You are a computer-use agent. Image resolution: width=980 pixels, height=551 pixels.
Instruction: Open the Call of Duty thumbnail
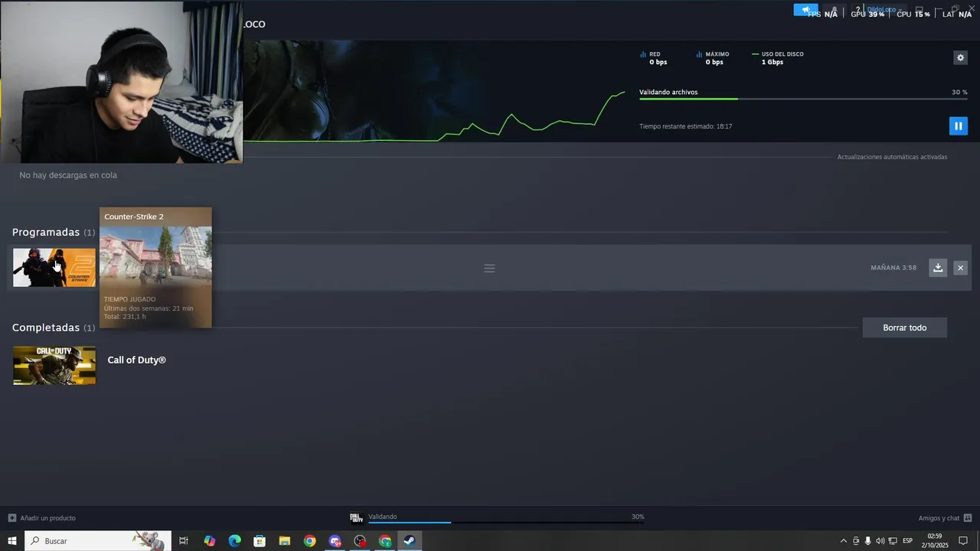54,365
